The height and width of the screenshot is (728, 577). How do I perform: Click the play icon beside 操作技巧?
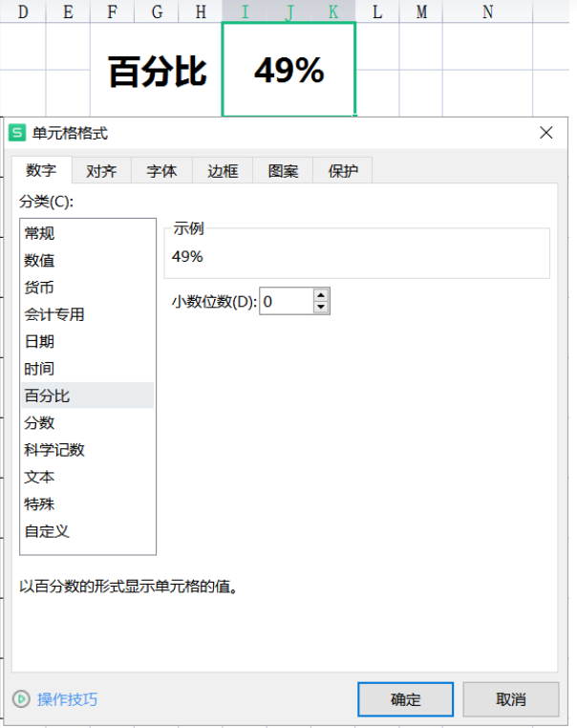pos(21,698)
